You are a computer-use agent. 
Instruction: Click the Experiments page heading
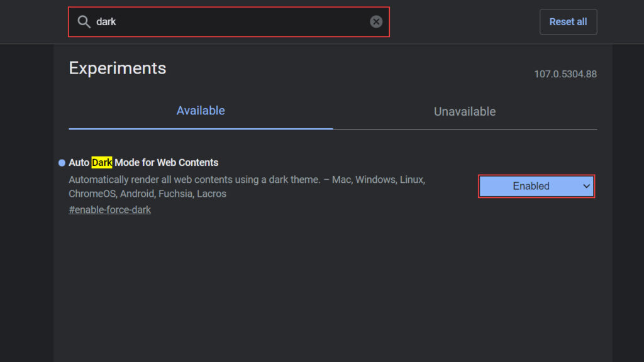click(x=118, y=68)
